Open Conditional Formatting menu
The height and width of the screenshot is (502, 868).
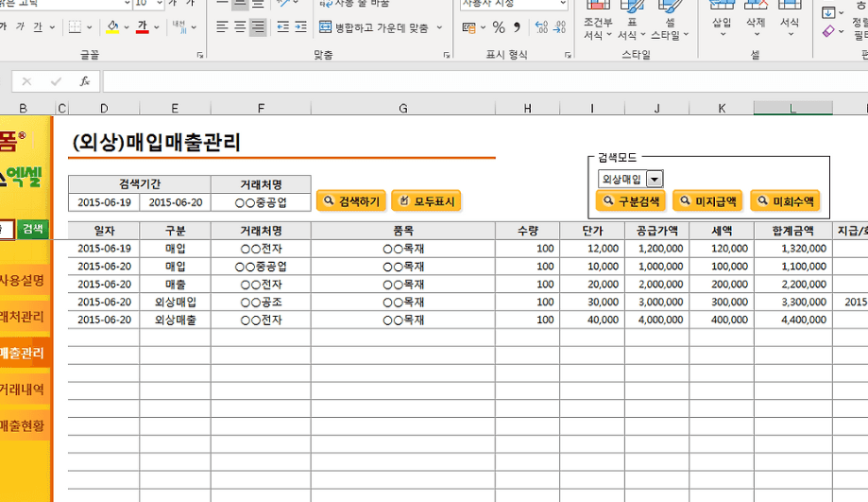click(x=598, y=22)
